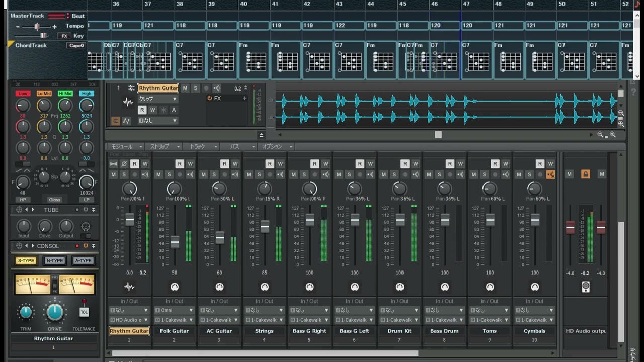Expand the TUBE module with double-chevron icon
Screen dimensions: 644x362
93,210
